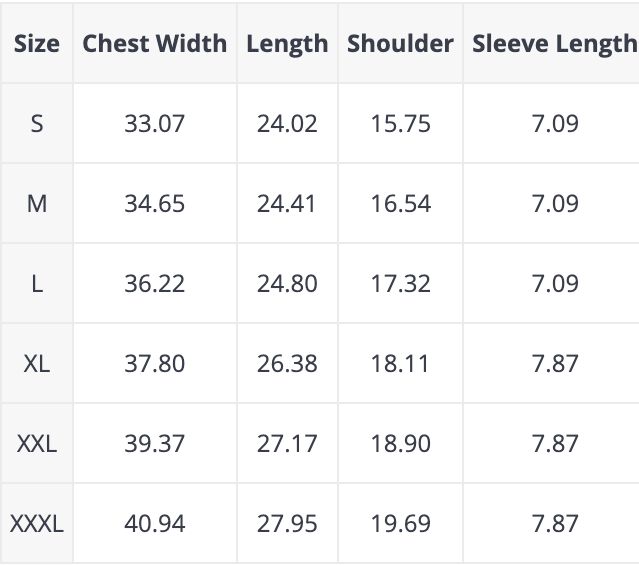Click the Chest Width column header
Screen dimensions: 639x565
click(x=155, y=44)
